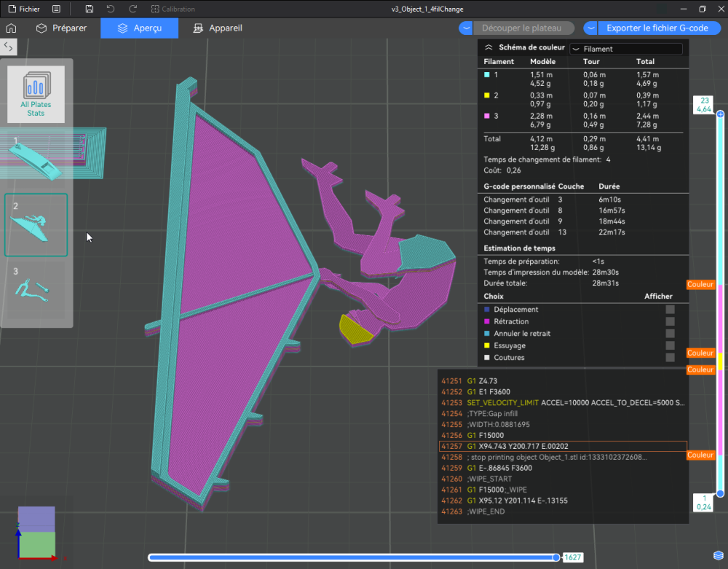Switch to the Préparer tab

(62, 28)
